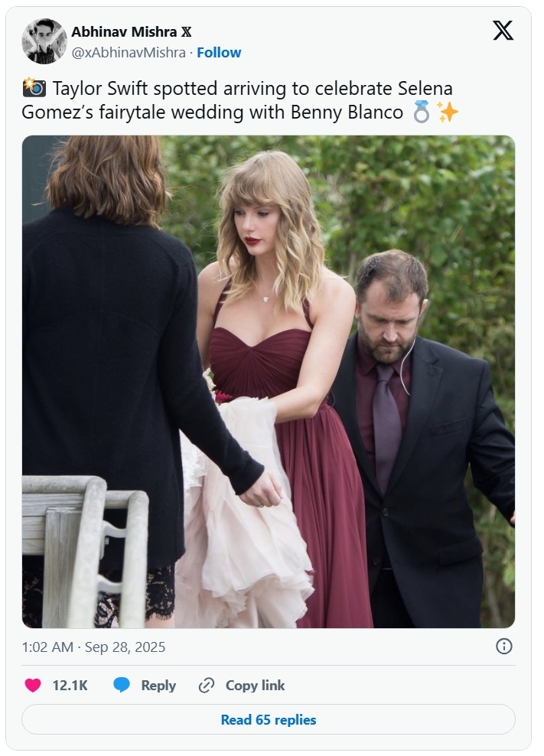Click the 12.1K likes count

70,686
